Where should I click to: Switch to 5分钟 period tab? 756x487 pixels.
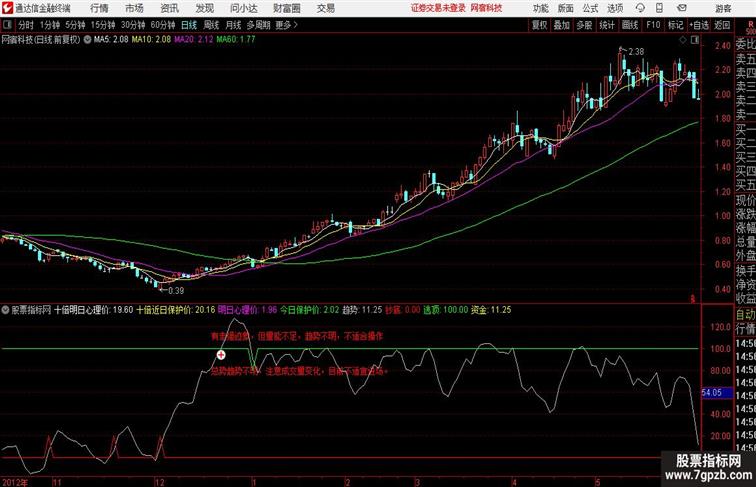click(75, 25)
